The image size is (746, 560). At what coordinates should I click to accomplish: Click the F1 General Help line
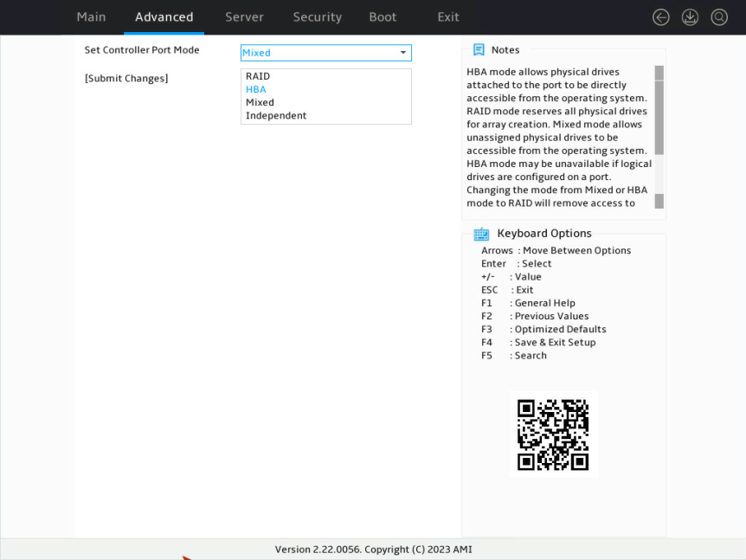[528, 303]
